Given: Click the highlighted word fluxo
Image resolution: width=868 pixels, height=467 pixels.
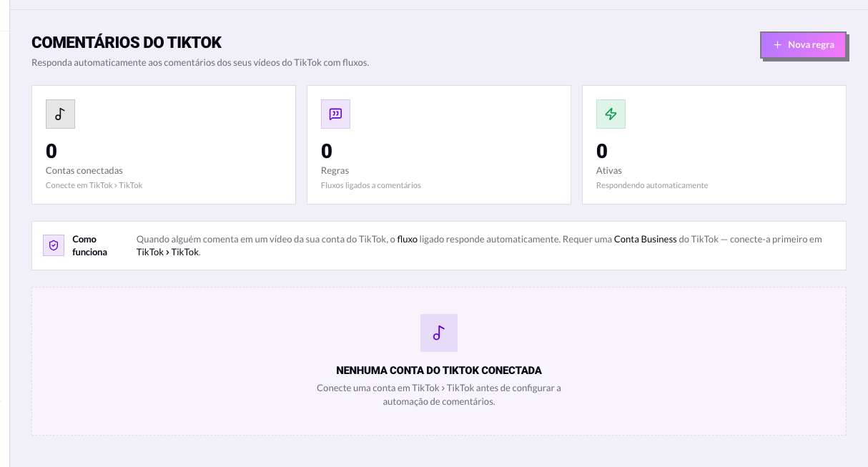Looking at the screenshot, I should click(408, 239).
